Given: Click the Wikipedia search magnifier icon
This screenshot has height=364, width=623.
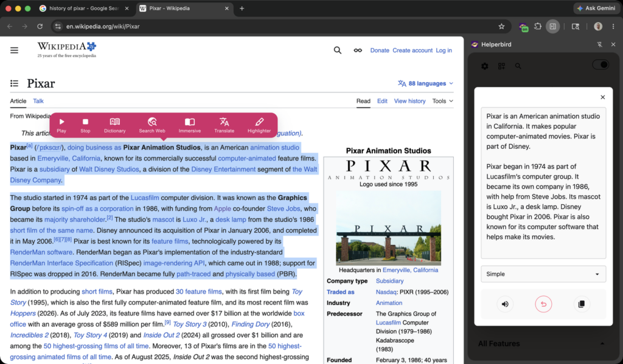Looking at the screenshot, I should (337, 50).
